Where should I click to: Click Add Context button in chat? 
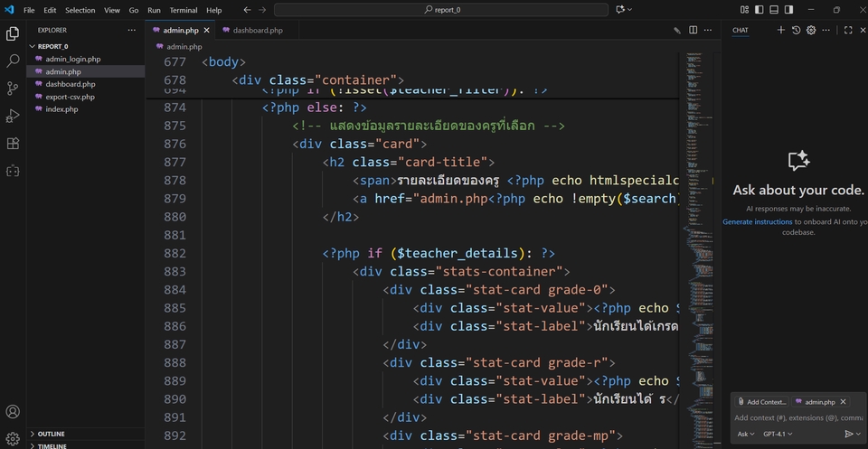tap(761, 402)
